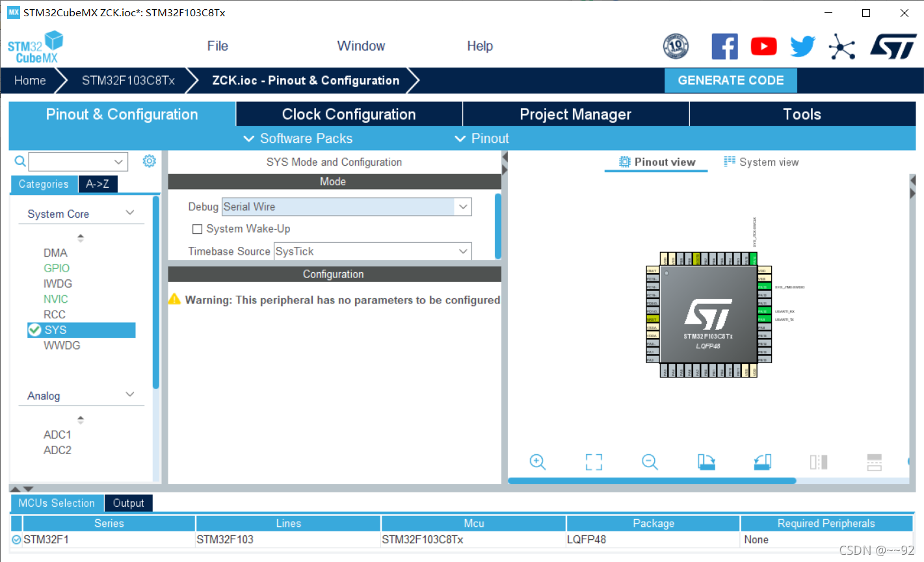The width and height of the screenshot is (924, 562).
Task: Select DMA in System Core
Action: pyautogui.click(x=55, y=253)
